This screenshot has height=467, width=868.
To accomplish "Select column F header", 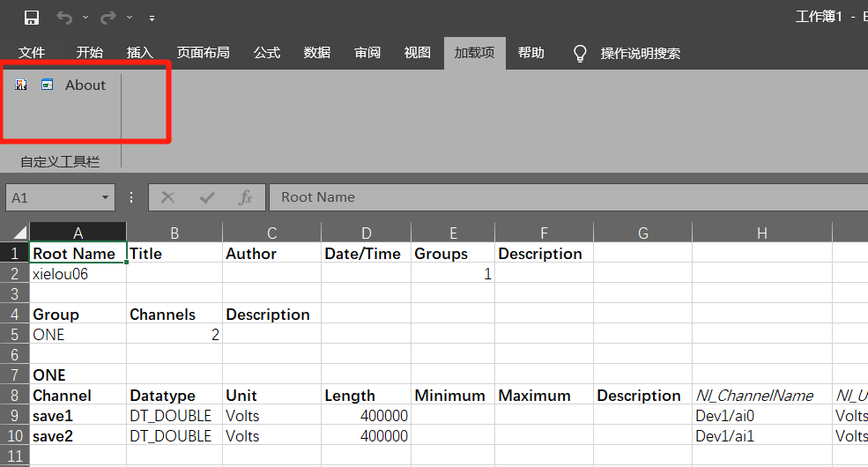I will [545, 233].
